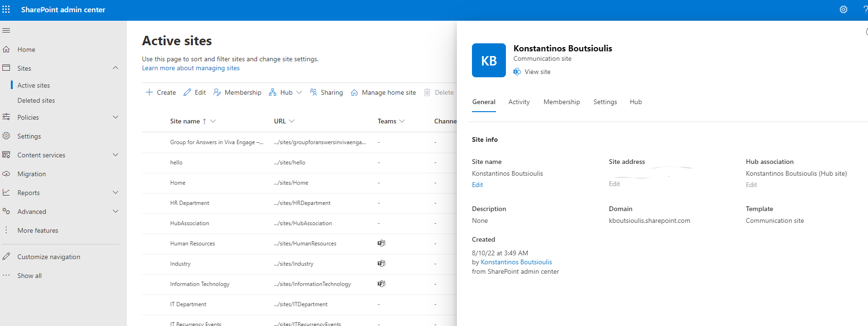Switch to the General tab
This screenshot has height=326, width=868.
pos(484,102)
